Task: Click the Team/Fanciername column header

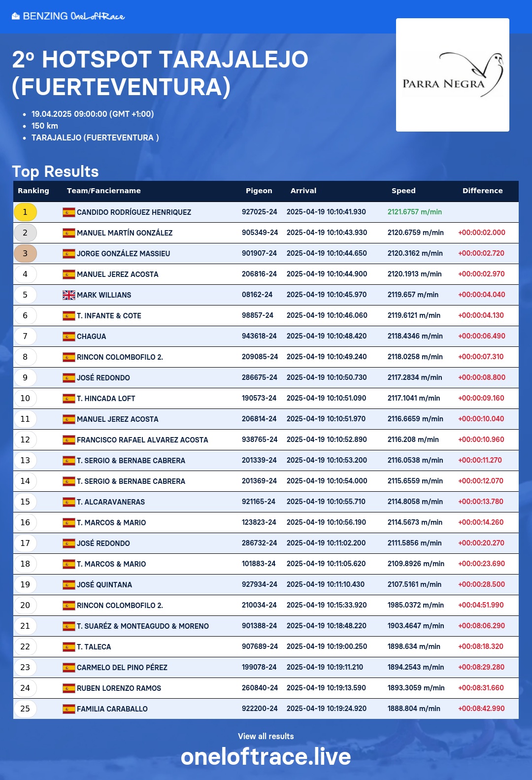Action: tap(104, 191)
